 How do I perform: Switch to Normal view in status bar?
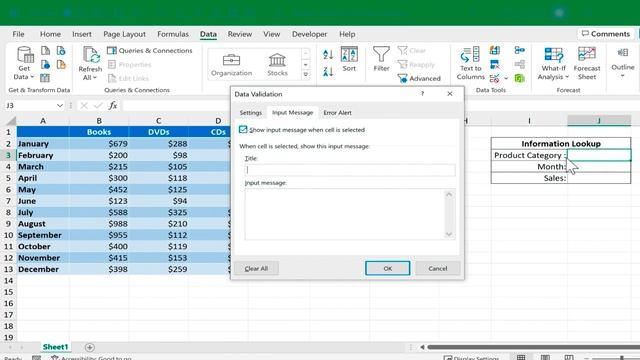coord(521,358)
